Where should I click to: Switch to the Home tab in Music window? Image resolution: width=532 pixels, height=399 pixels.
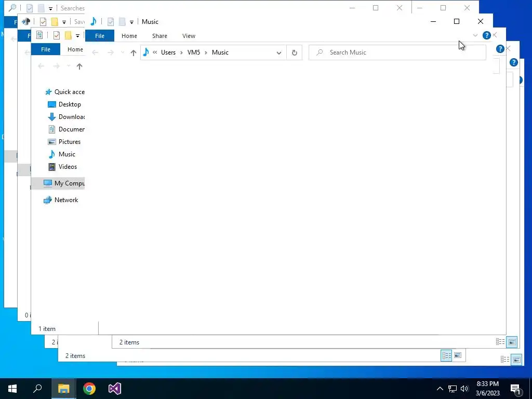coord(129,36)
